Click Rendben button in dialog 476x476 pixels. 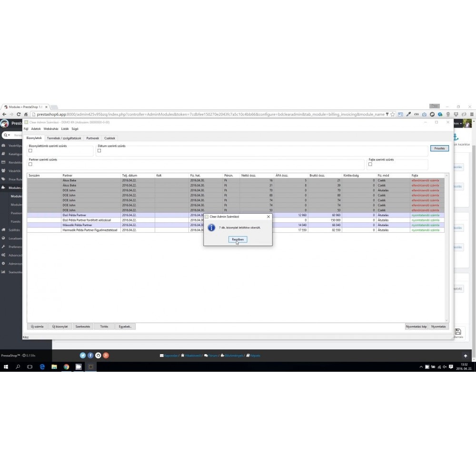238,239
